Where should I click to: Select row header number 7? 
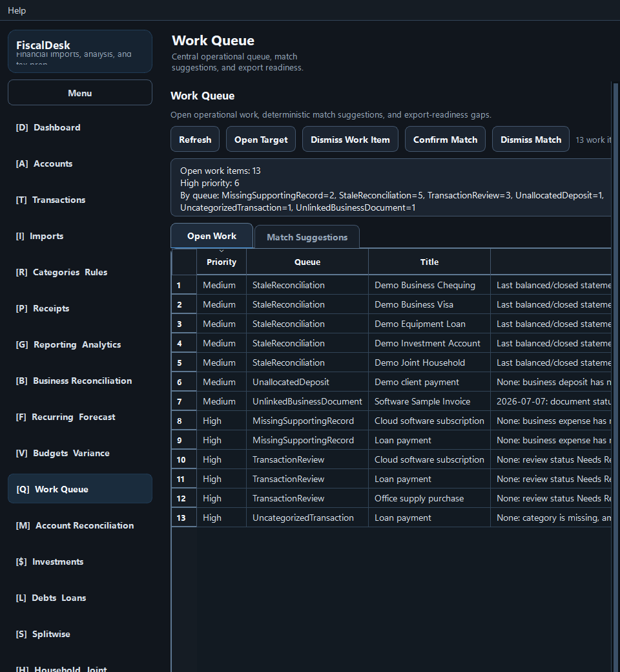(184, 401)
